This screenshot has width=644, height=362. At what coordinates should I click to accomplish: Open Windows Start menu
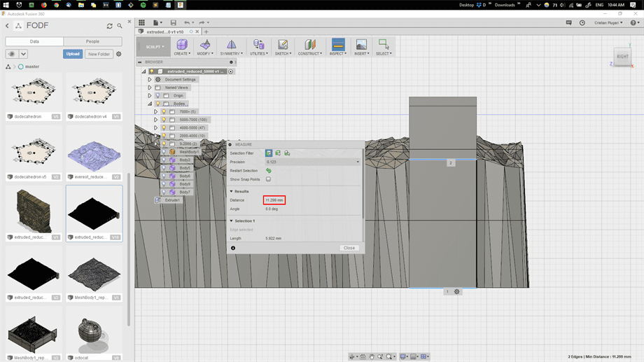pos(6,5)
